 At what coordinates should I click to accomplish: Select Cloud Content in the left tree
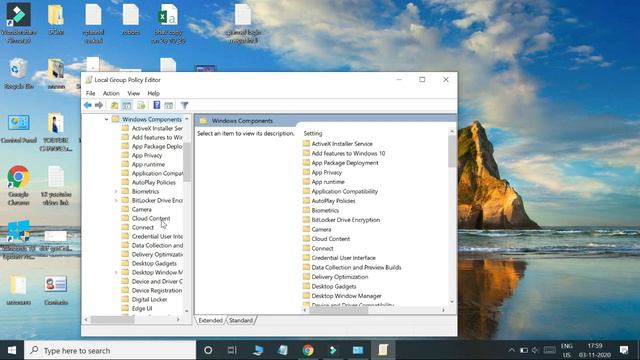151,218
